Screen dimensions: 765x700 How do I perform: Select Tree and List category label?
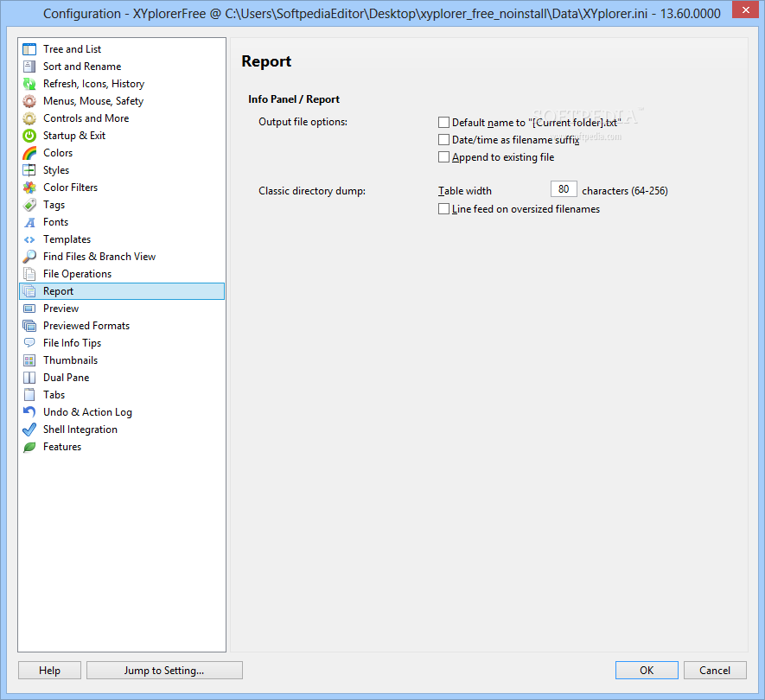[73, 49]
